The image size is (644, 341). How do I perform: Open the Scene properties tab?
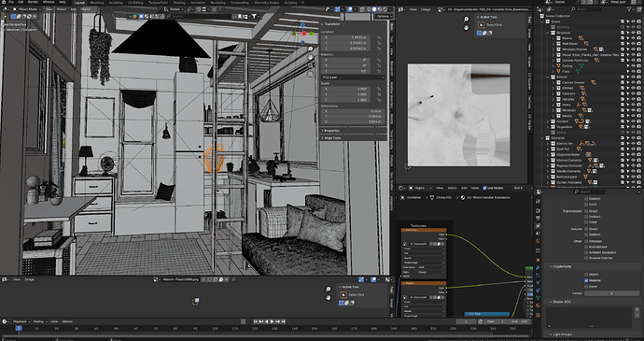(538, 234)
